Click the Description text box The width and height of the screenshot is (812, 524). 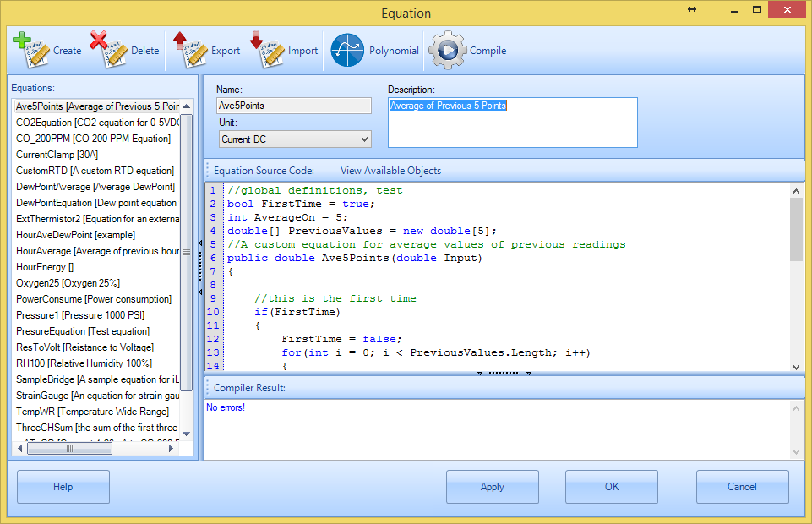[x=513, y=123]
